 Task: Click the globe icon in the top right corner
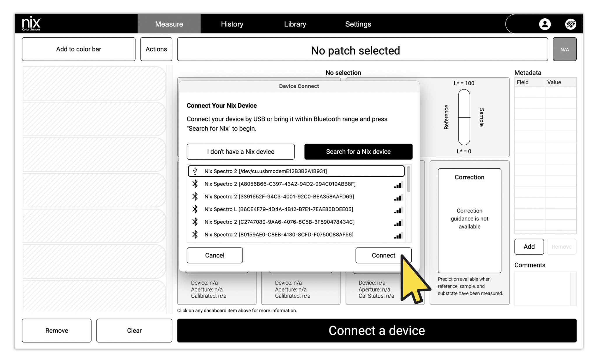(570, 24)
